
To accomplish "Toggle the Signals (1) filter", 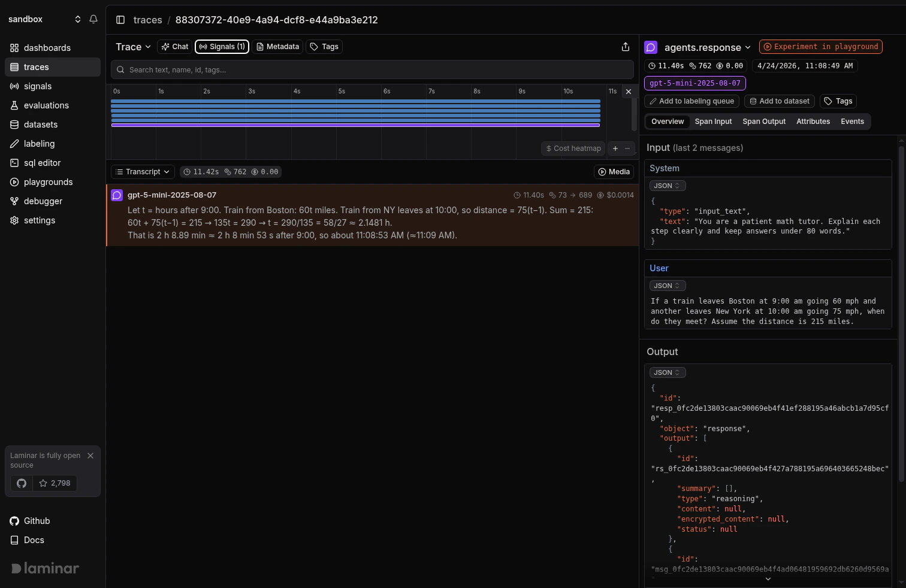I will (221, 46).
